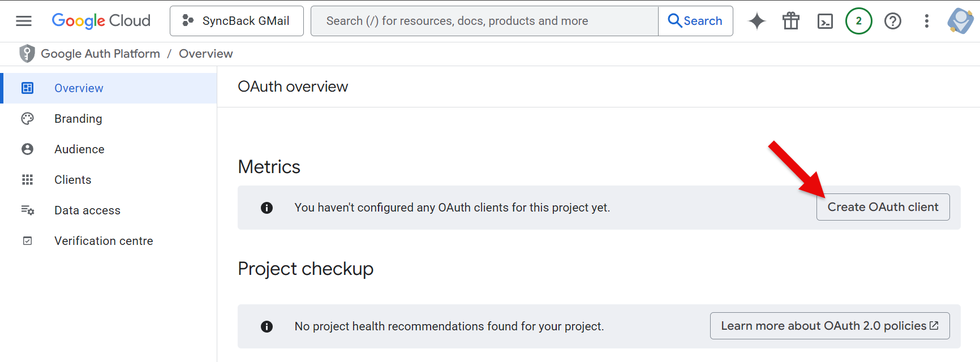Click Google Auth Platform breadcrumb link
This screenshot has width=980, height=362.
point(100,54)
